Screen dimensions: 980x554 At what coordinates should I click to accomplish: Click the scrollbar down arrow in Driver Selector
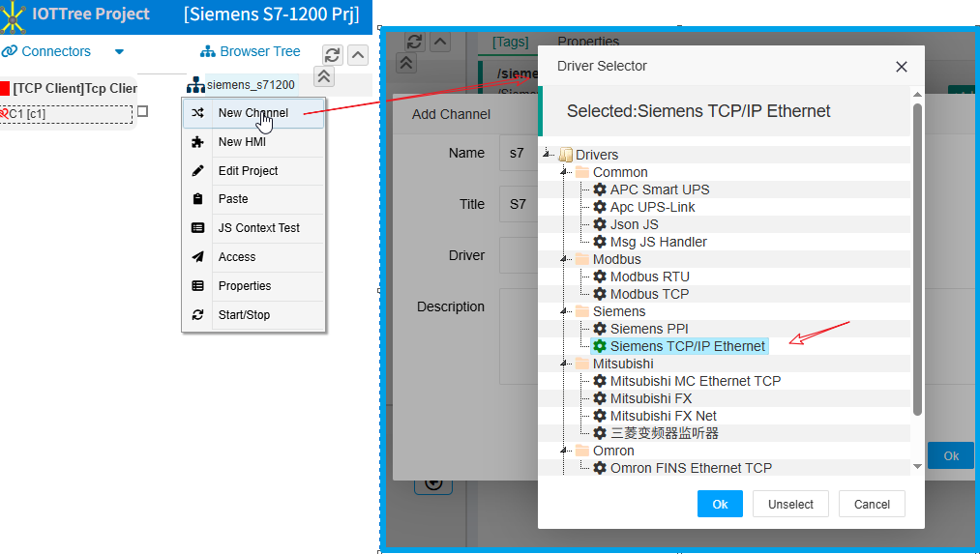[917, 467]
